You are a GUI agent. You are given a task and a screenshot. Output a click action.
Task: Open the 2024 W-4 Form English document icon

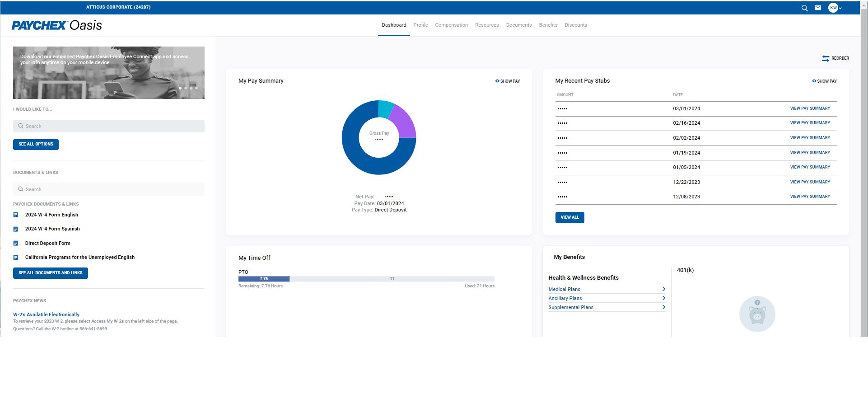[16, 215]
